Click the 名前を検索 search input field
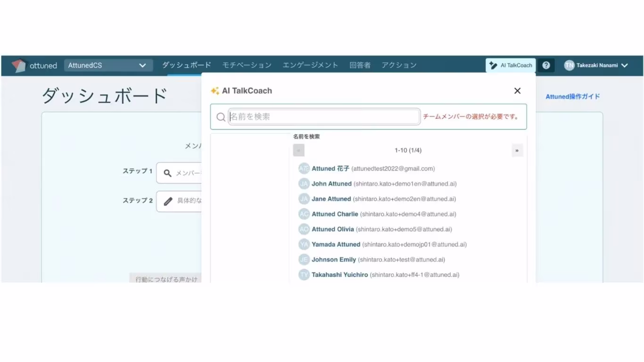This screenshot has width=644, height=362. point(324,116)
